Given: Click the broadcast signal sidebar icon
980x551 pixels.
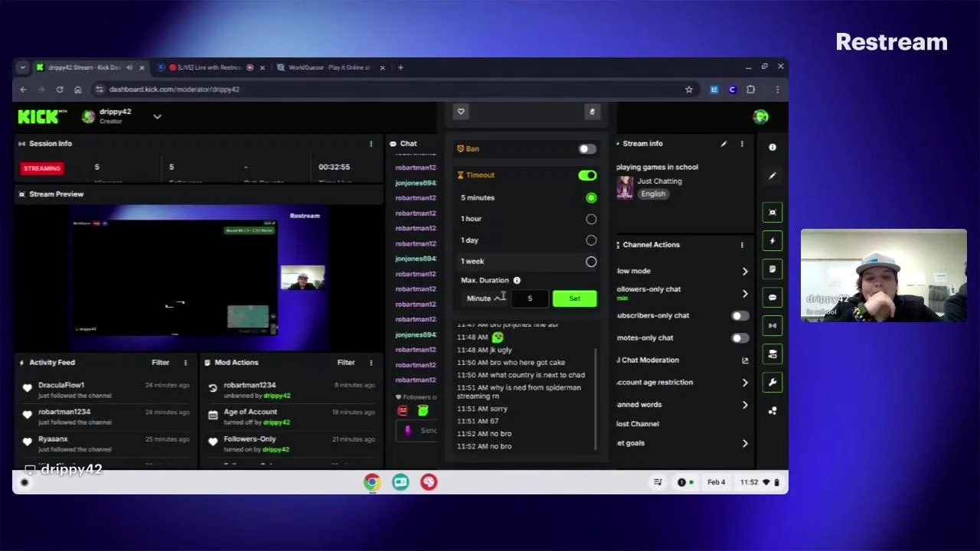Looking at the screenshot, I should (773, 326).
